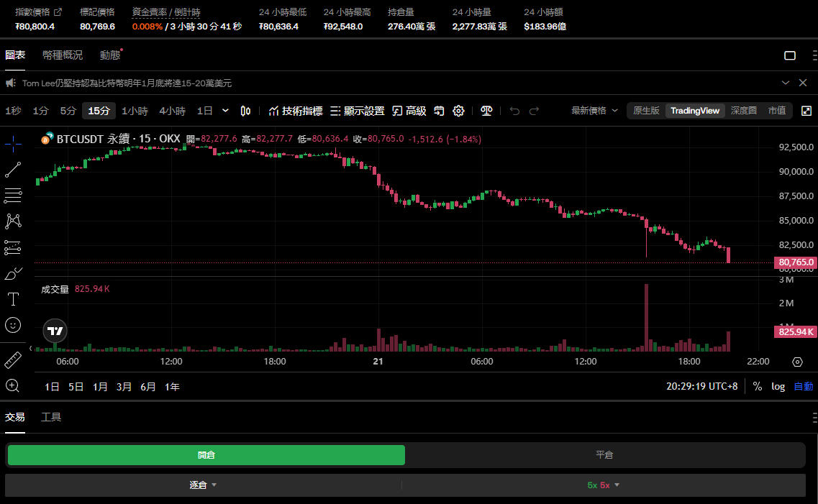Open the emoji sticker tool
Image resolution: width=818 pixels, height=504 pixels.
13,325
